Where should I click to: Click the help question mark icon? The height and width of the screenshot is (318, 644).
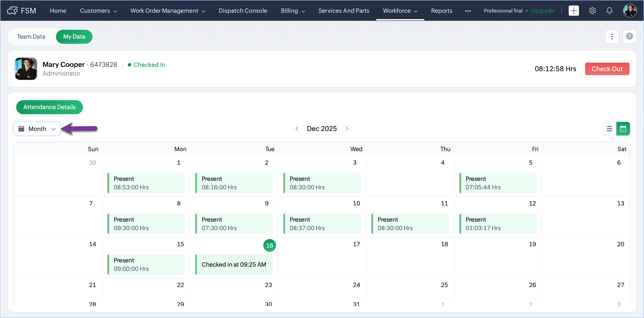tap(629, 37)
